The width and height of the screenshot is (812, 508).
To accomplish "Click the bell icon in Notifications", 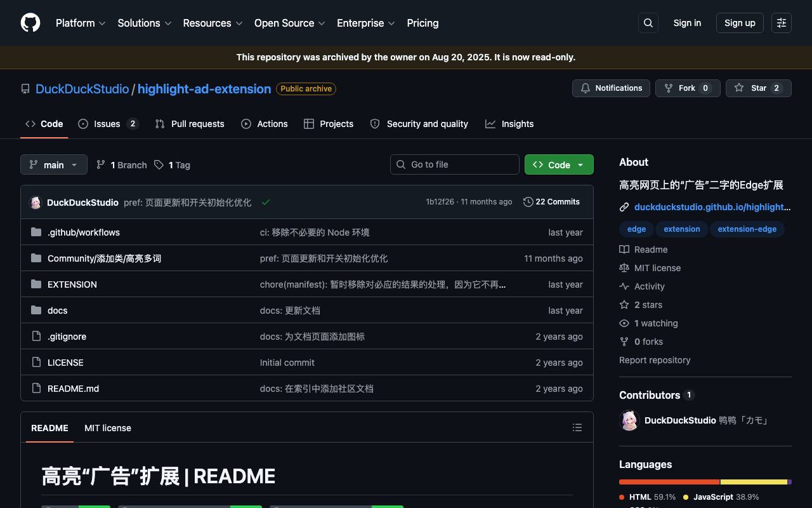I will coord(586,88).
